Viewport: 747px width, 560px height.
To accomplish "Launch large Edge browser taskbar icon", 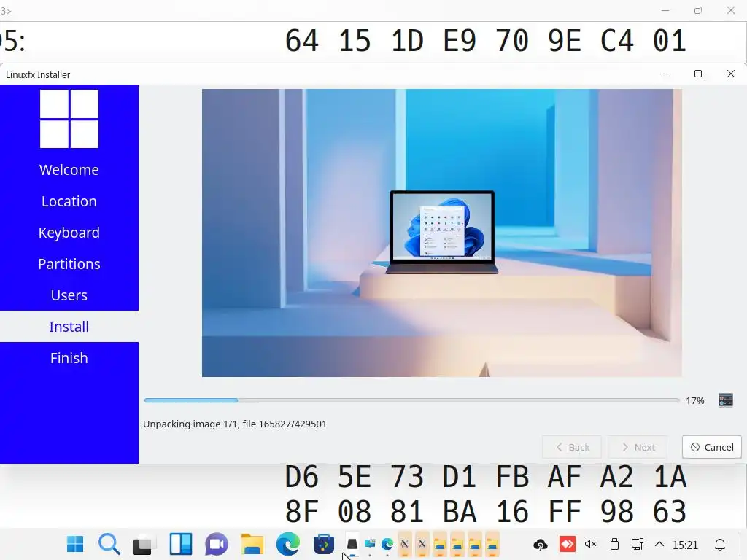I will 288,544.
